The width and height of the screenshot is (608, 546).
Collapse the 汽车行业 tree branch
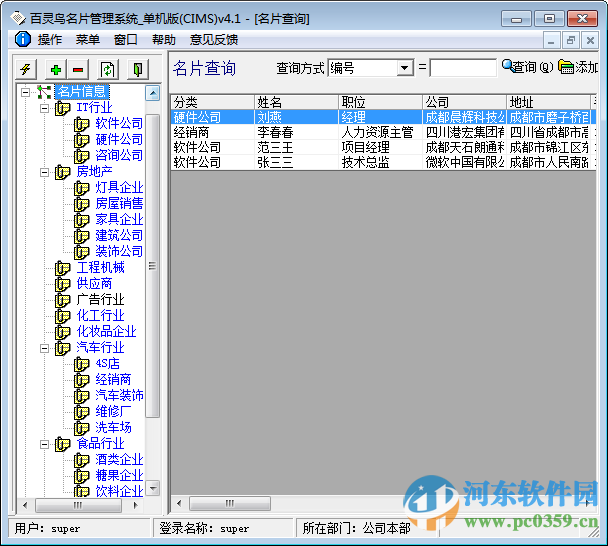click(x=45, y=348)
